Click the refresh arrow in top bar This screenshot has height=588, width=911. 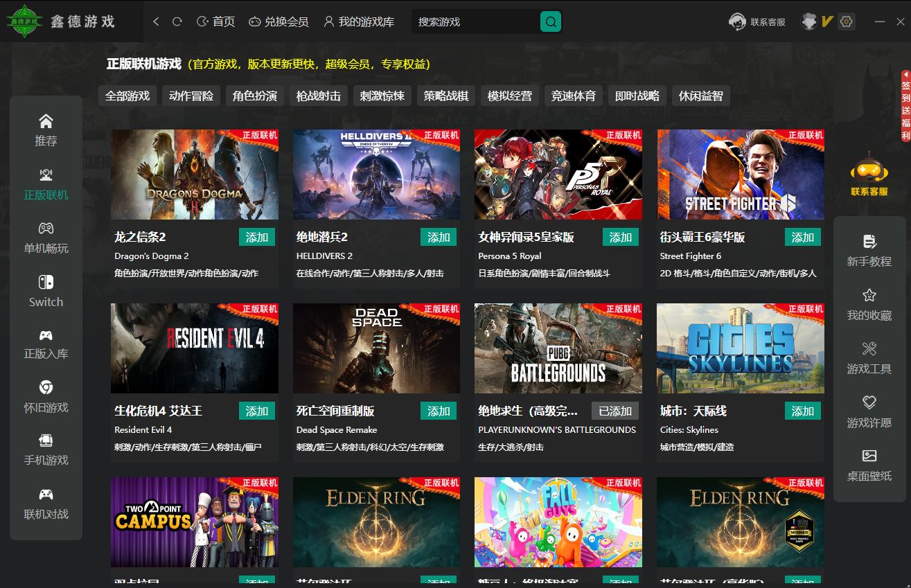click(x=177, y=22)
